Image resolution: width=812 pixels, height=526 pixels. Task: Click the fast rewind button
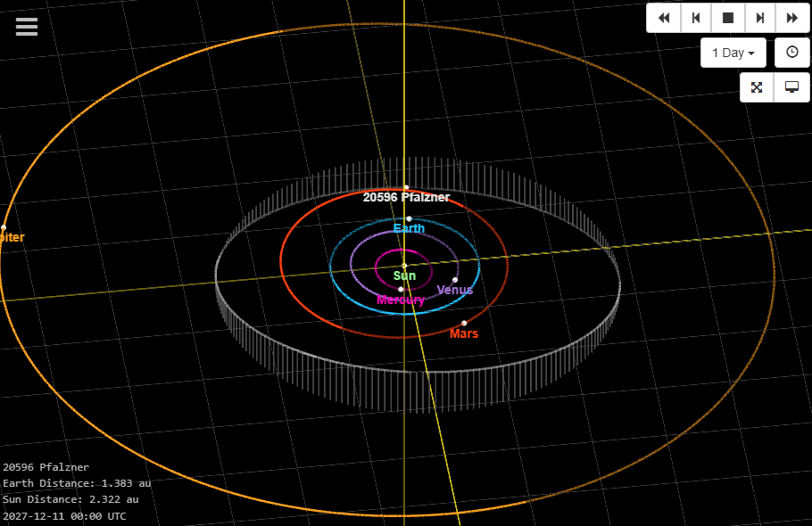pos(663,18)
